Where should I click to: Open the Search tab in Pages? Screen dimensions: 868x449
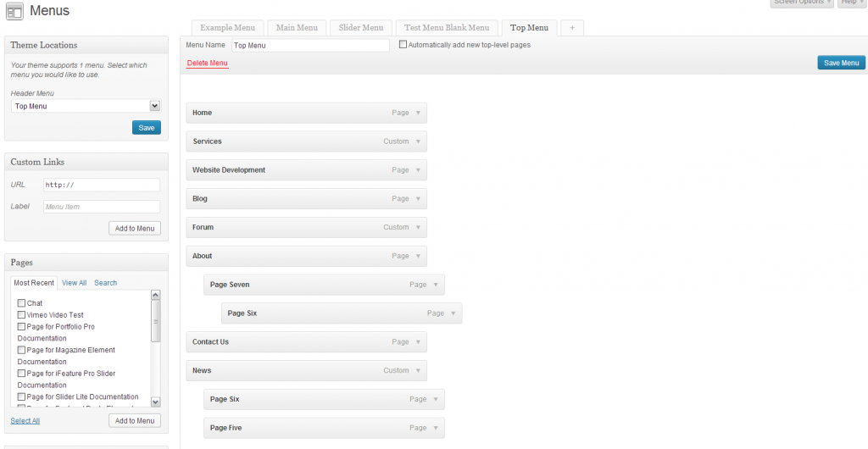pos(105,283)
